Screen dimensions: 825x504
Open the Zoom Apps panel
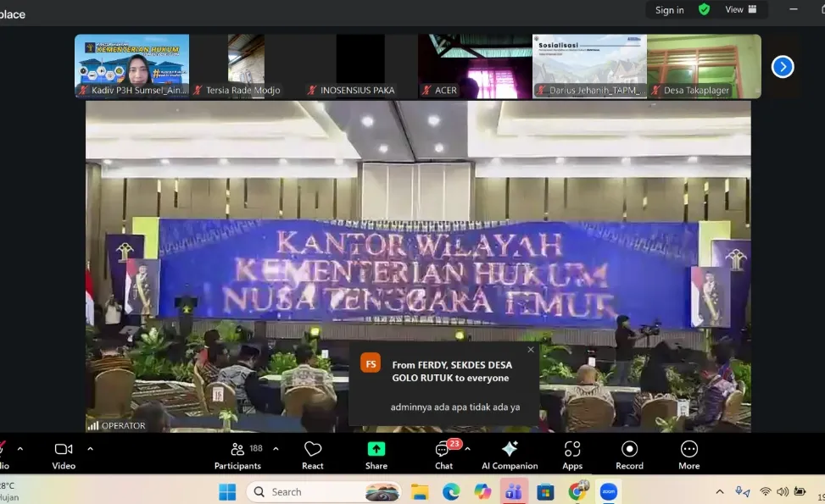(572, 456)
